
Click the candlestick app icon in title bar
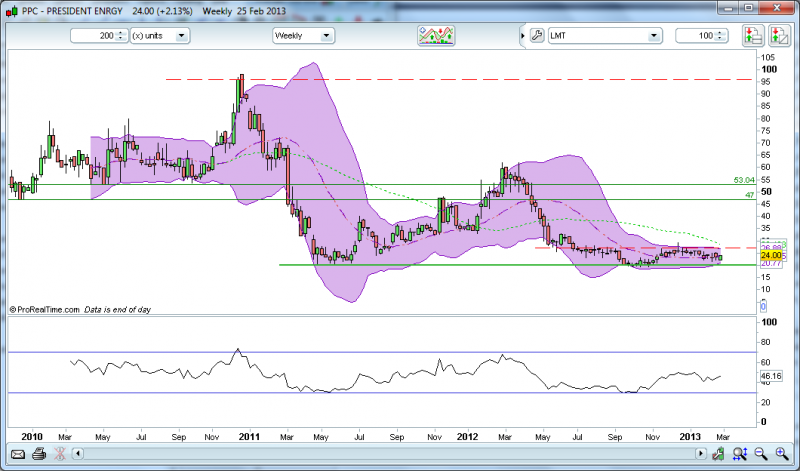coord(12,11)
